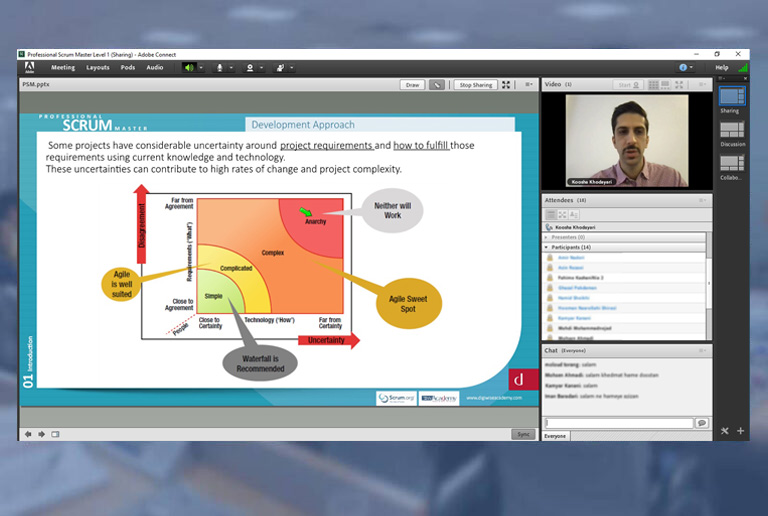Toggle the webcam icon in menu bar
768x516 pixels.
(x=250, y=68)
